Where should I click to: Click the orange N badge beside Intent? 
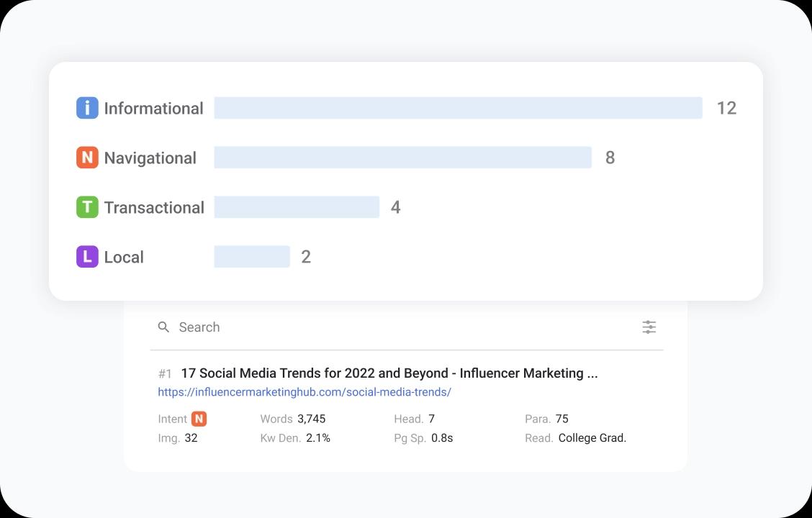point(199,419)
